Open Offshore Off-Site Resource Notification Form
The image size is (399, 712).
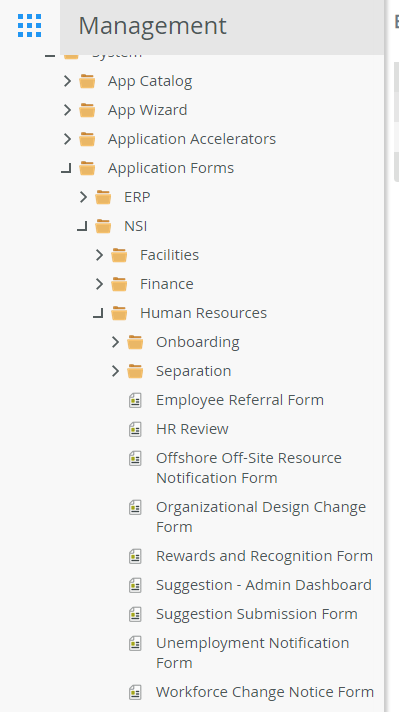point(249,468)
